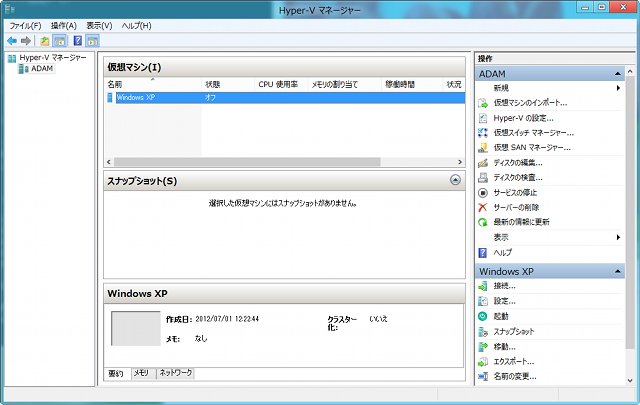The image size is (640, 405).
Task: Click the Windows XP 設定 icon
Action: 483,301
